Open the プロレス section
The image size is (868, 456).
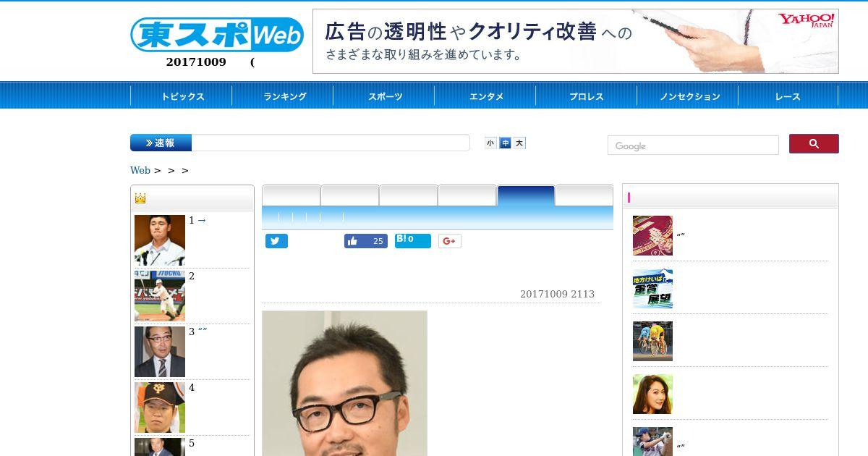click(587, 96)
